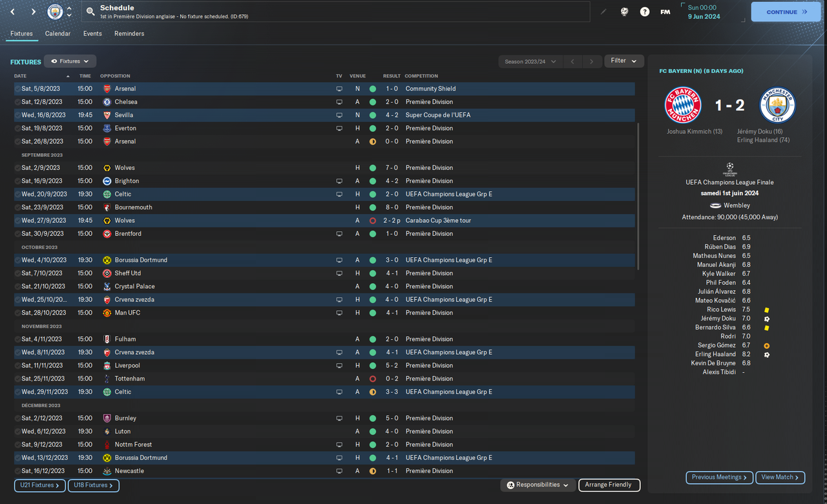Sort by the Result column header
This screenshot has height=504, width=827.
pyautogui.click(x=392, y=76)
